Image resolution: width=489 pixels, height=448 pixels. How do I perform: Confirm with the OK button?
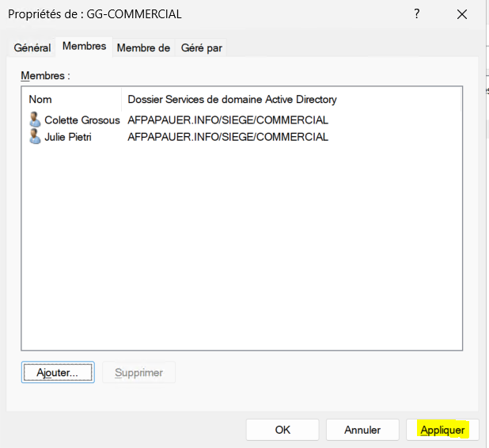pyautogui.click(x=282, y=430)
